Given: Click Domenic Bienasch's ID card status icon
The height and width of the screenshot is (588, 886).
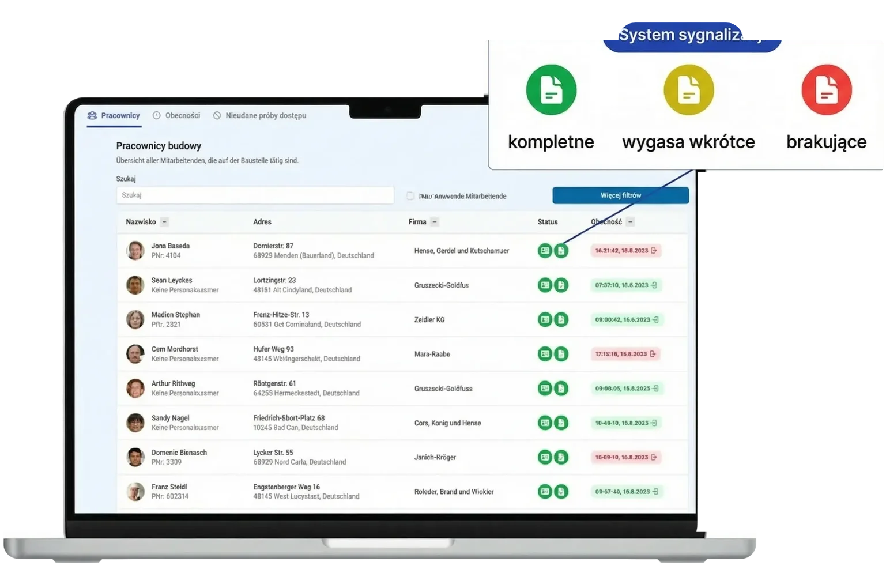Looking at the screenshot, I should click(x=545, y=457).
